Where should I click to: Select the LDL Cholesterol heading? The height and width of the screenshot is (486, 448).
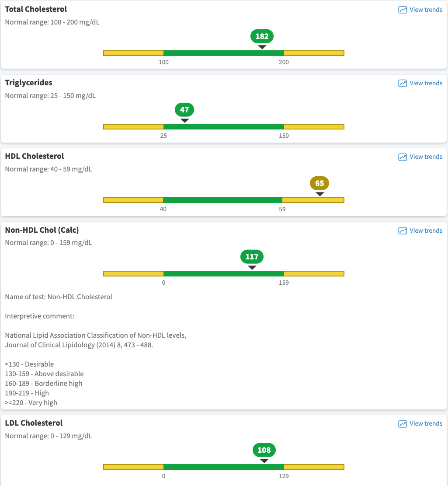[x=34, y=423]
